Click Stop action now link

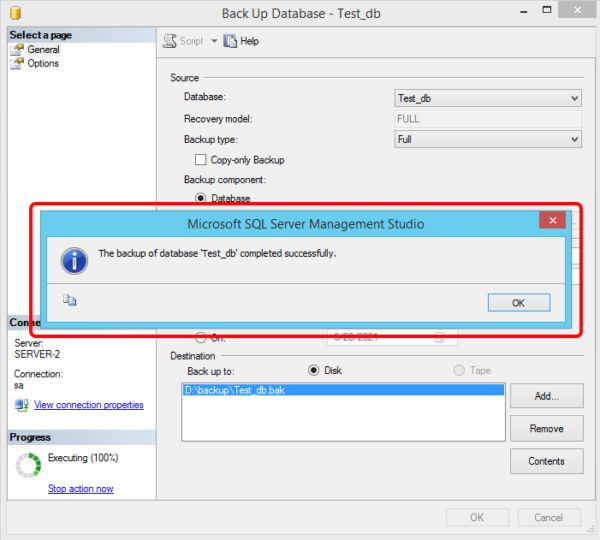(80, 489)
